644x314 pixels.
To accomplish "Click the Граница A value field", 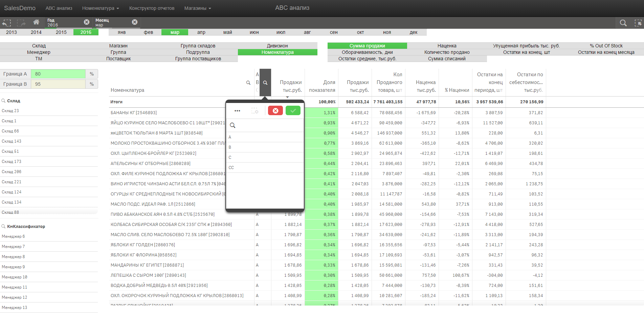I will click(58, 74).
